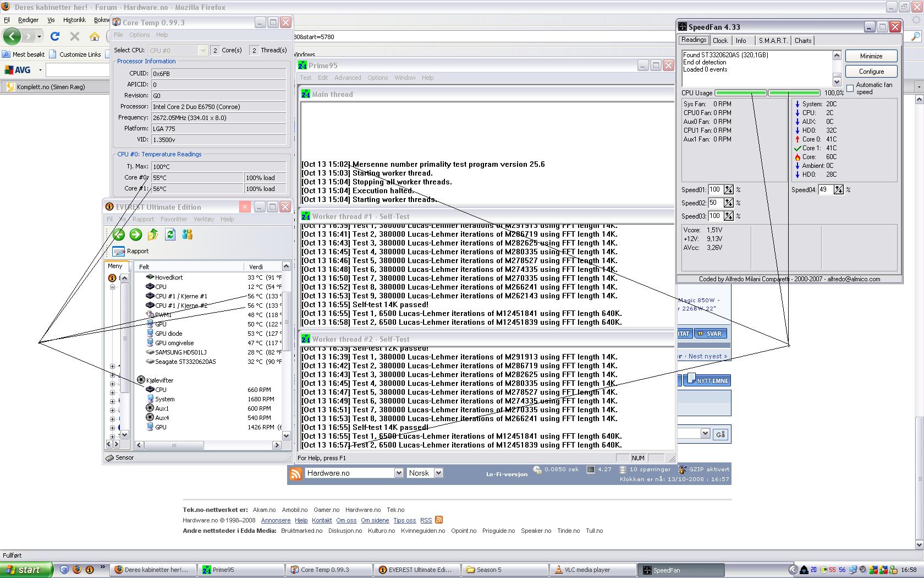Open Norsk language dropdown
The height and width of the screenshot is (578, 924).
pos(438,473)
